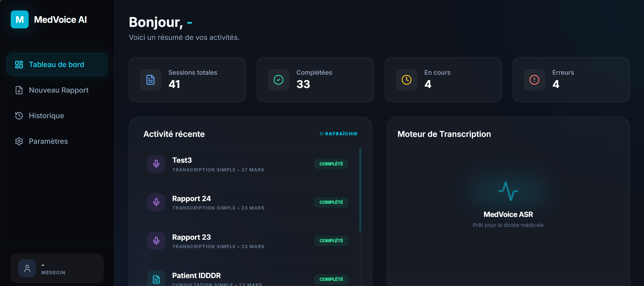Click the MedVoice AI brand name

(x=61, y=20)
